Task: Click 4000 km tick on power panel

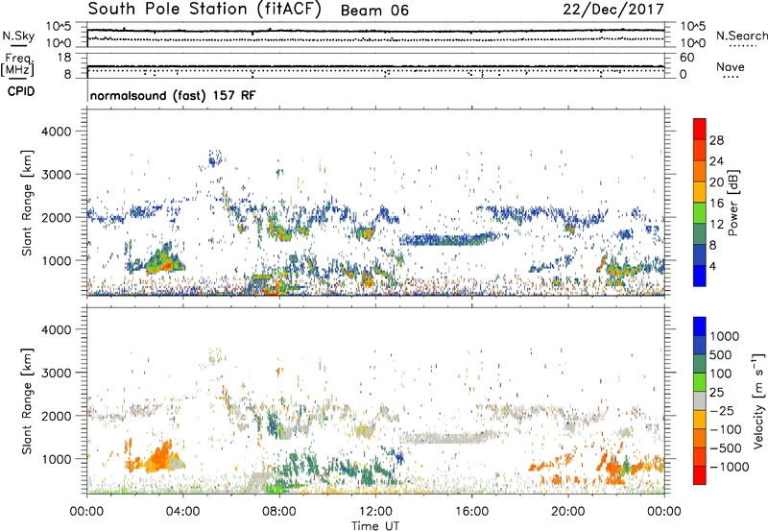Action: [x=56, y=132]
